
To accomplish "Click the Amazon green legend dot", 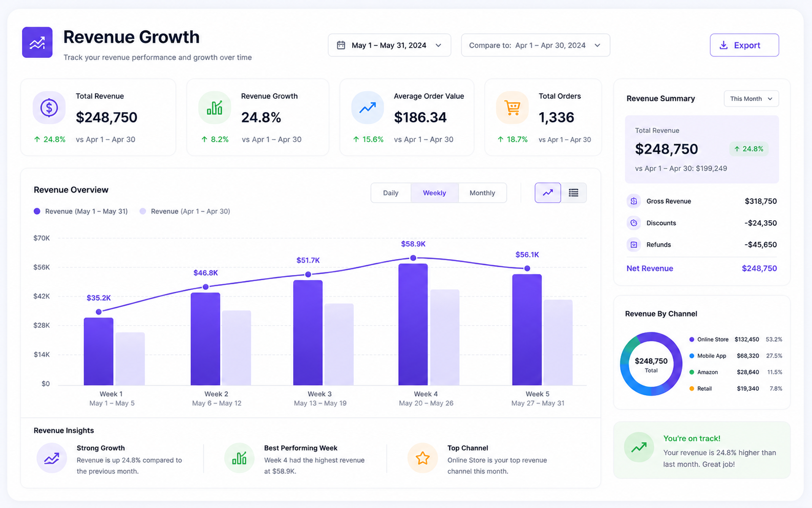I will [x=692, y=372].
